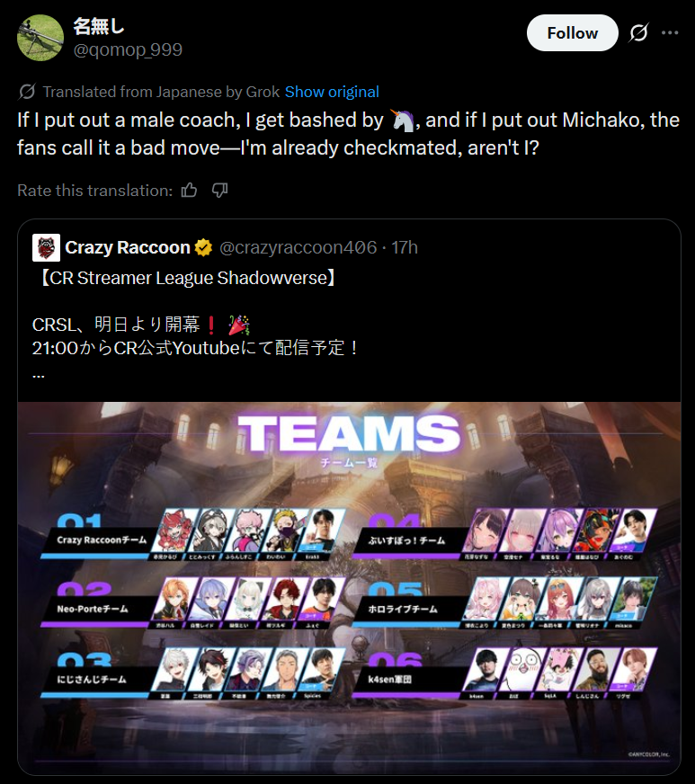Click the Follow button
The height and width of the screenshot is (784, 695).
(572, 33)
